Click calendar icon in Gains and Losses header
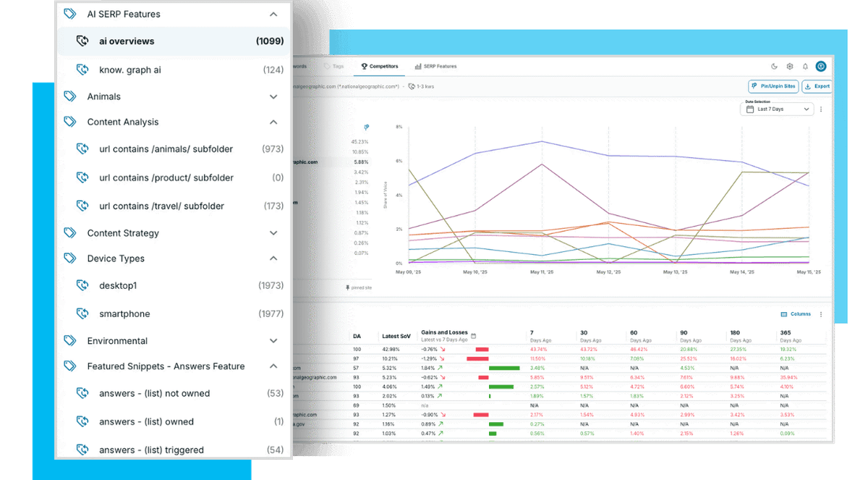Image resolution: width=868 pixels, height=480 pixels. click(x=473, y=336)
